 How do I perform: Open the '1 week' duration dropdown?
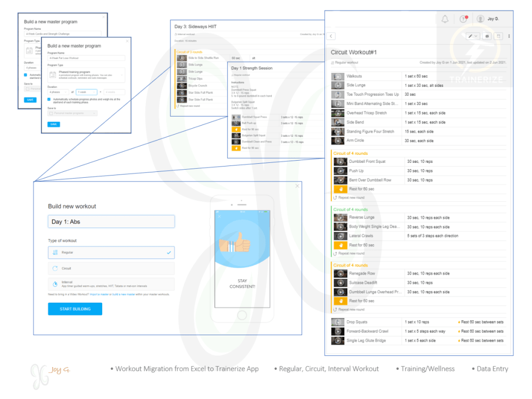pyautogui.click(x=87, y=92)
